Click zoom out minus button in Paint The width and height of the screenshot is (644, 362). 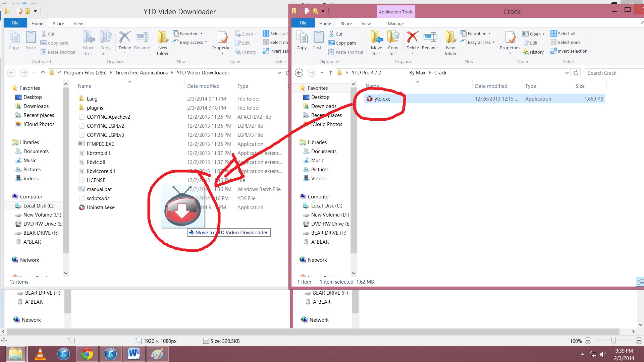588,341
